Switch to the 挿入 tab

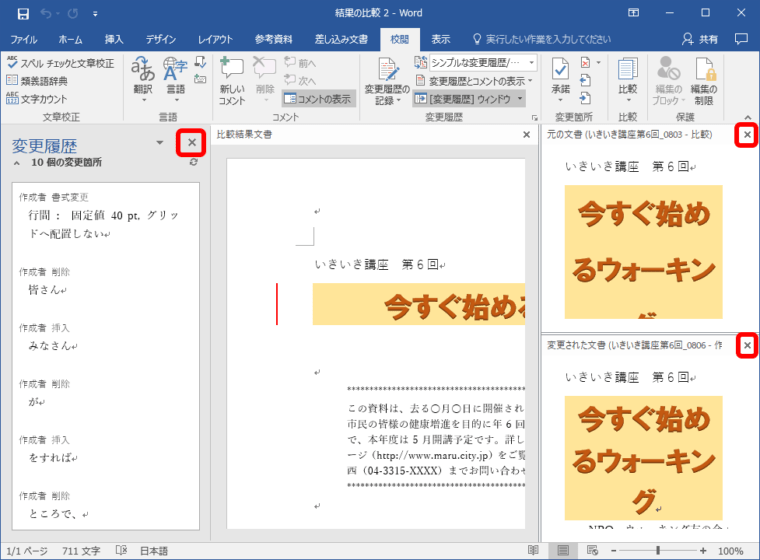click(x=114, y=39)
